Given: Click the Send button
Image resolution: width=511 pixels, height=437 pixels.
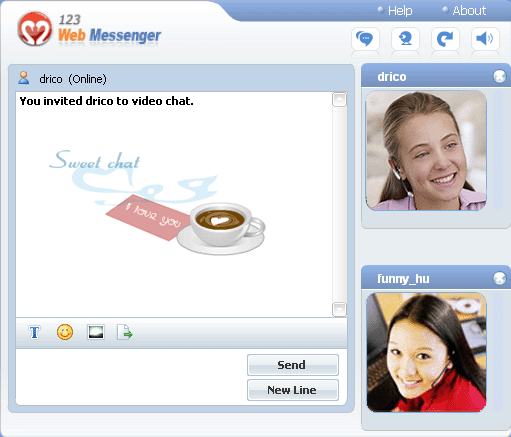Looking at the screenshot, I should pos(293,365).
